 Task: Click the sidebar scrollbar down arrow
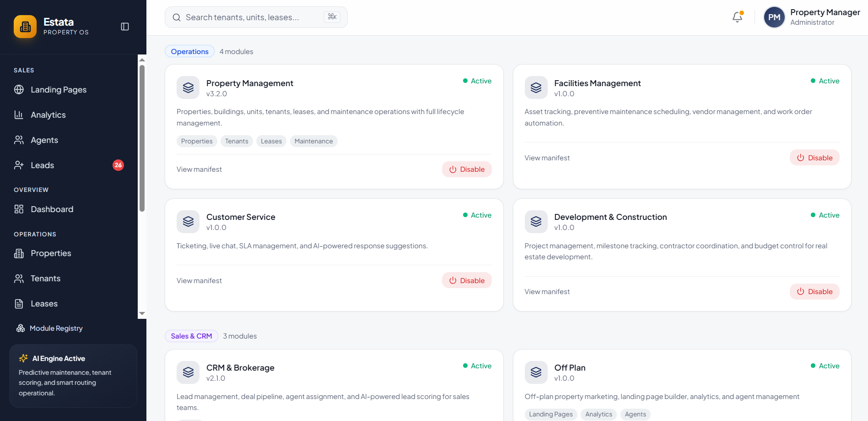pos(142,314)
